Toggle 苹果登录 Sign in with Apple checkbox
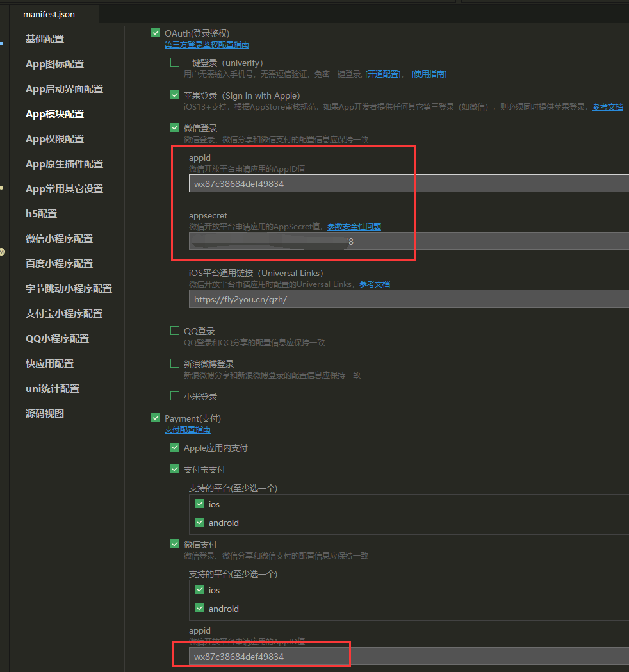 click(x=175, y=95)
